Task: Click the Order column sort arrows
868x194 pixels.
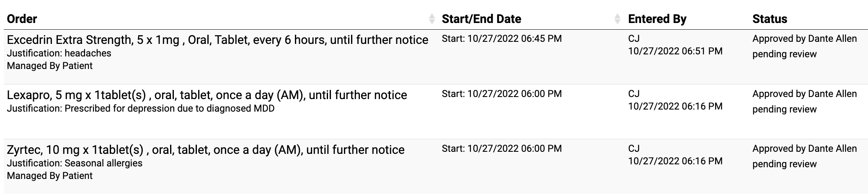Action: coord(432,19)
